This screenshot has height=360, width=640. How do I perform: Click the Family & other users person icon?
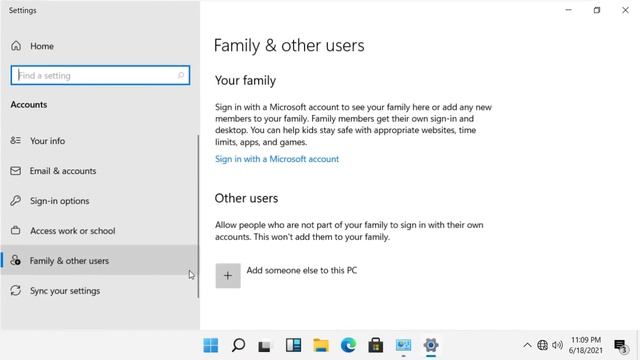coord(16,260)
